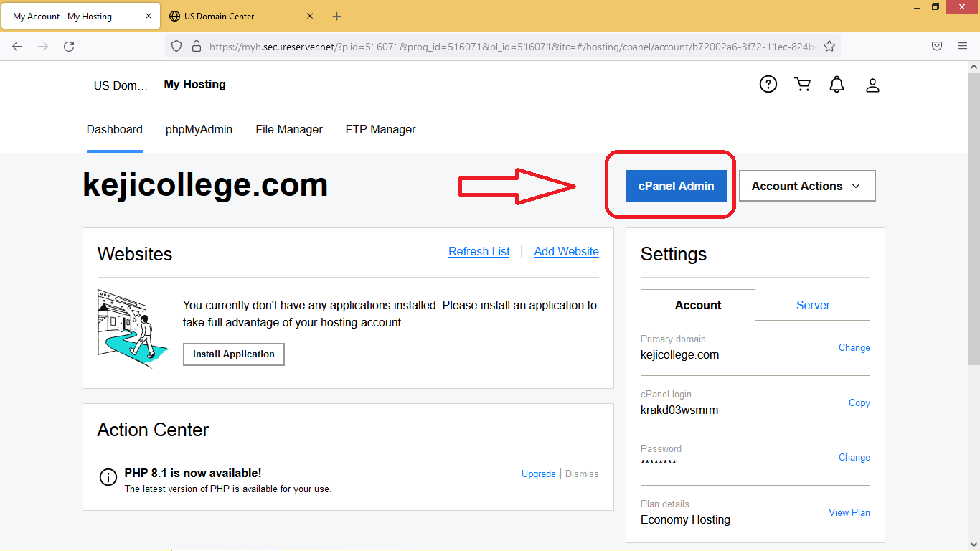The height and width of the screenshot is (551, 980).
Task: Change the primary domain kejicollege.com
Action: [854, 347]
